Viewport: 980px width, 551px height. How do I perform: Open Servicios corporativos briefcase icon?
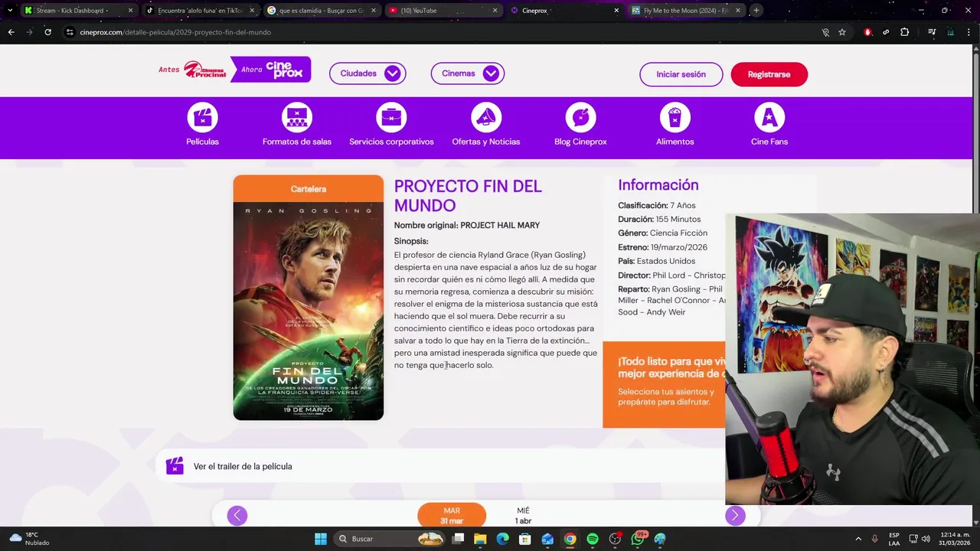point(391,117)
